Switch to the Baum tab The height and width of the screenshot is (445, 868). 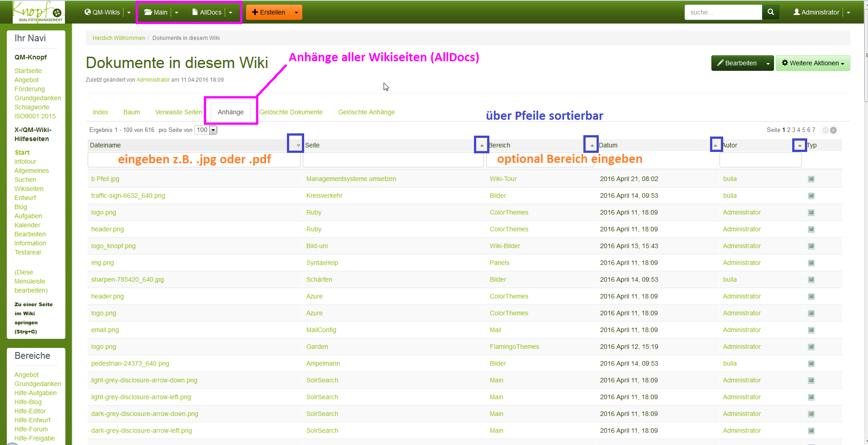pos(132,112)
